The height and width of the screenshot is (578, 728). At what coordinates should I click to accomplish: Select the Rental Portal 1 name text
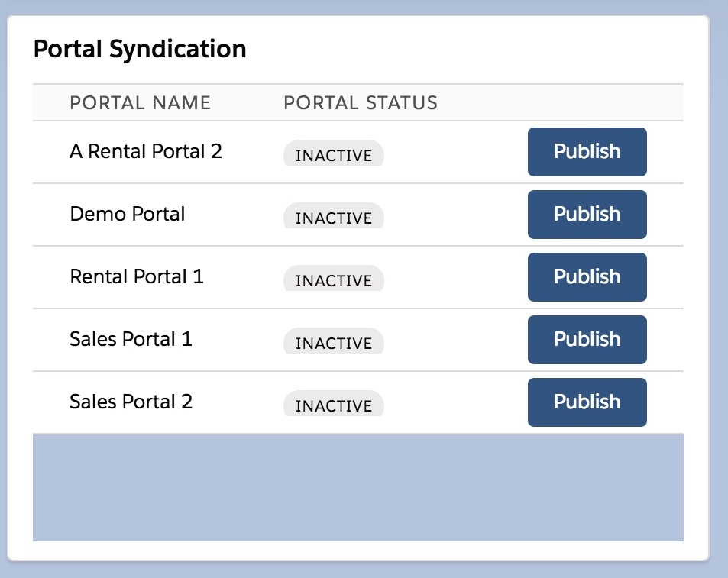(137, 276)
